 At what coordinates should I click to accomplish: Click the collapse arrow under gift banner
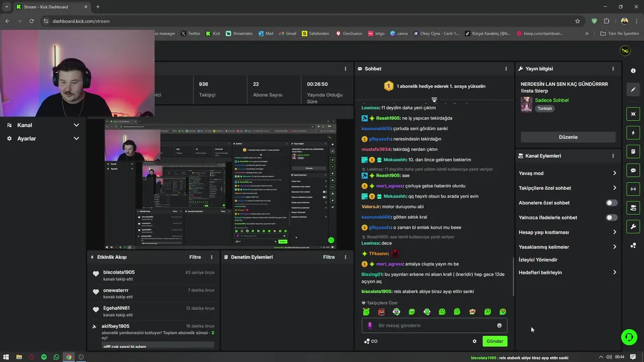(434, 100)
